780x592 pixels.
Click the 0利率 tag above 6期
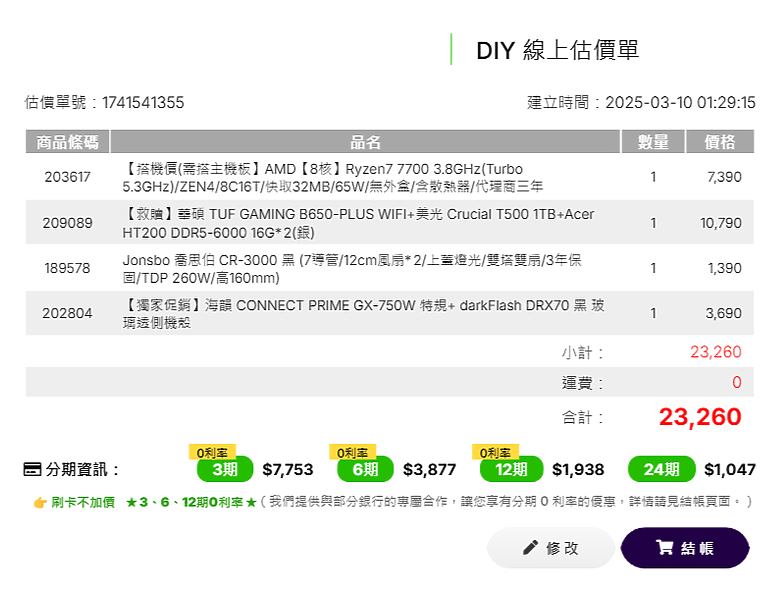353,452
